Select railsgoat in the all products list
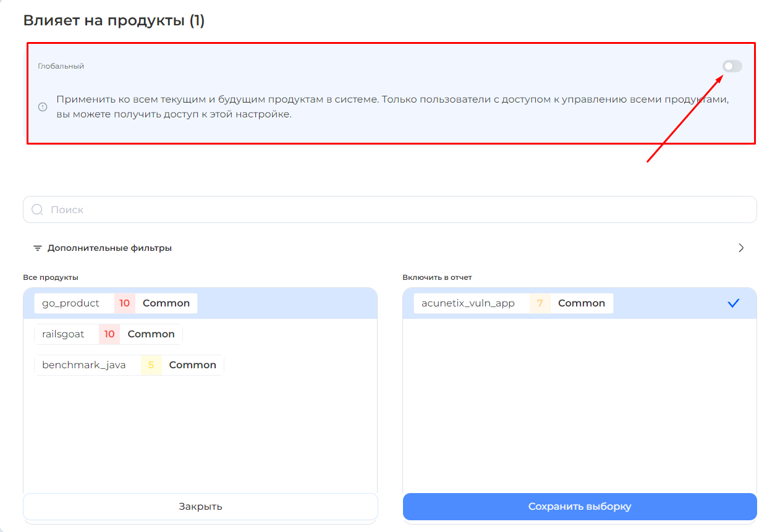Image resolution: width=780 pixels, height=532 pixels. click(63, 334)
